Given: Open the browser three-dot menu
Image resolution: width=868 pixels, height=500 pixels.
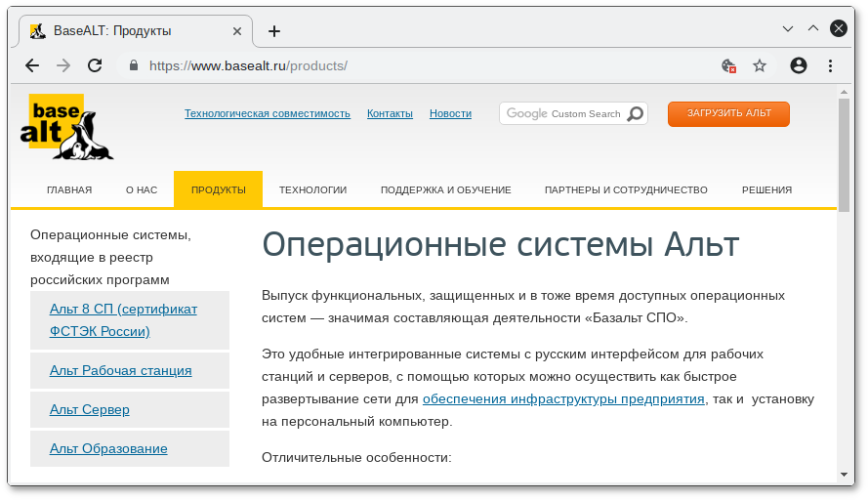Looking at the screenshot, I should 830,65.
